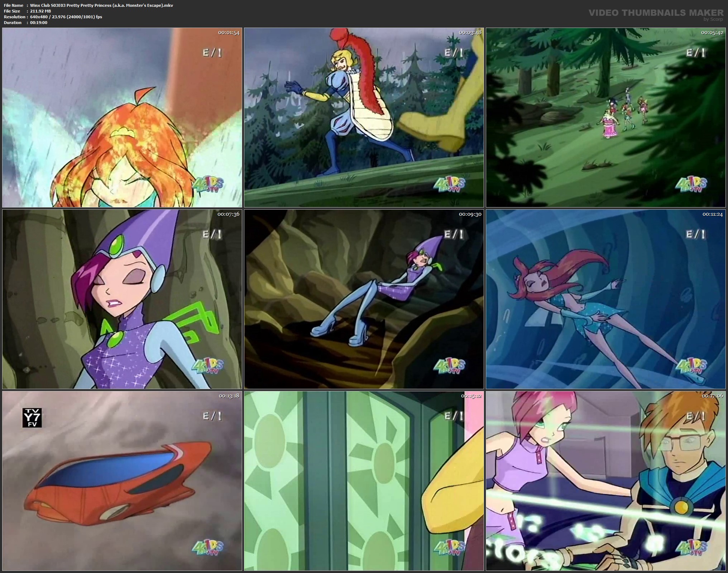728x573 pixels.
Task: Open the purple-hat fairy close-up at 00:07:36
Action: [x=122, y=299]
